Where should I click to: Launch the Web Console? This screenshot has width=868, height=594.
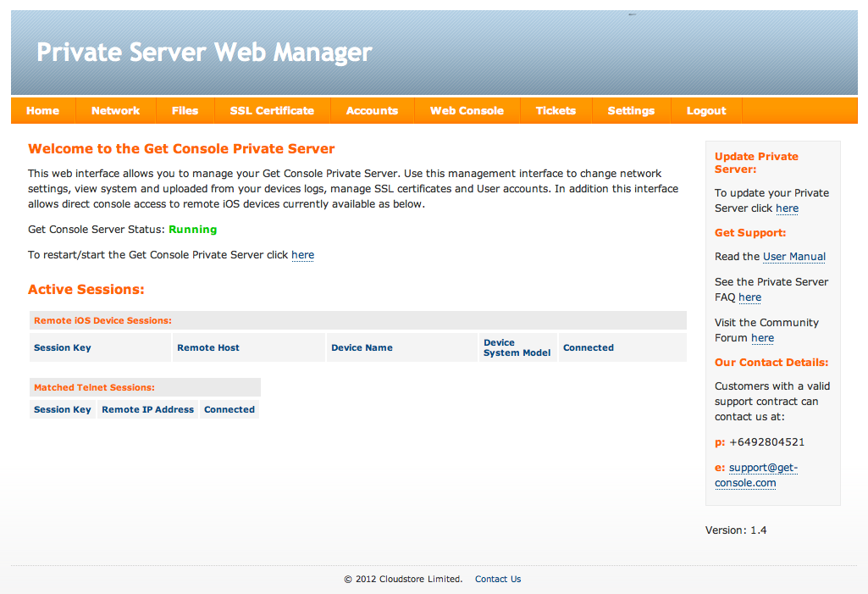[x=467, y=110]
